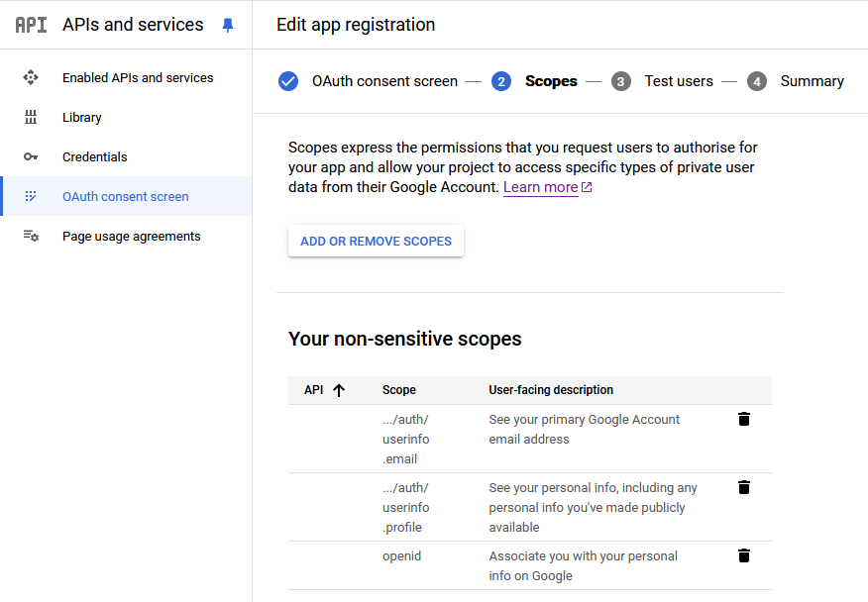Click Add or Remove Scopes button
The width and height of the screenshot is (868, 602).
point(376,241)
